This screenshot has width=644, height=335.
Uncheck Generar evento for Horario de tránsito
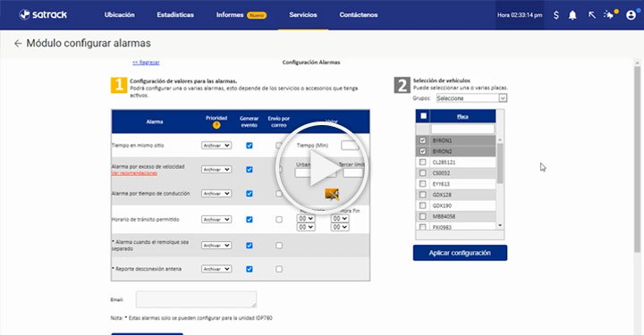pos(250,220)
